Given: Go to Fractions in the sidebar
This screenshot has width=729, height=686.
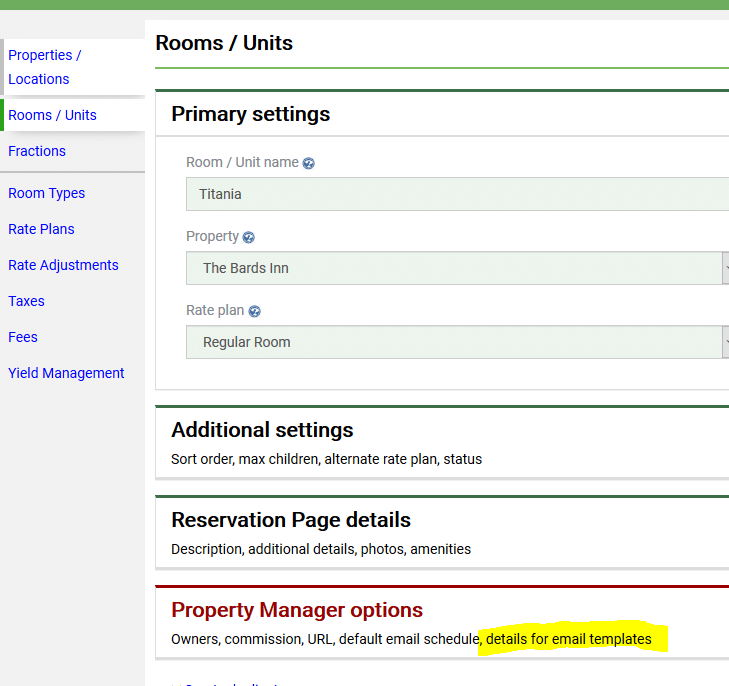Looking at the screenshot, I should pos(37,151).
